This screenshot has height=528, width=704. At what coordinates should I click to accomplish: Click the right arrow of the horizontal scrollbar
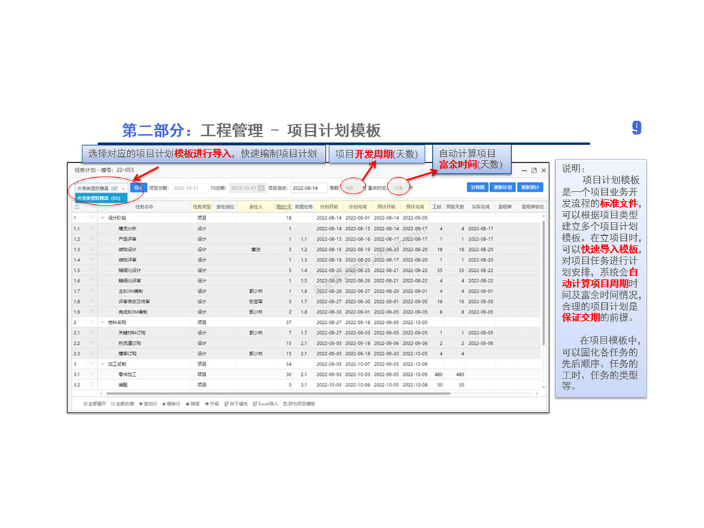(537, 393)
